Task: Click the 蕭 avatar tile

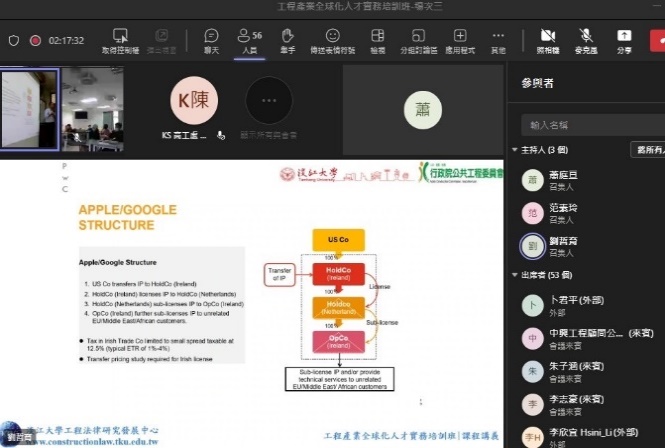Action: 423,110
